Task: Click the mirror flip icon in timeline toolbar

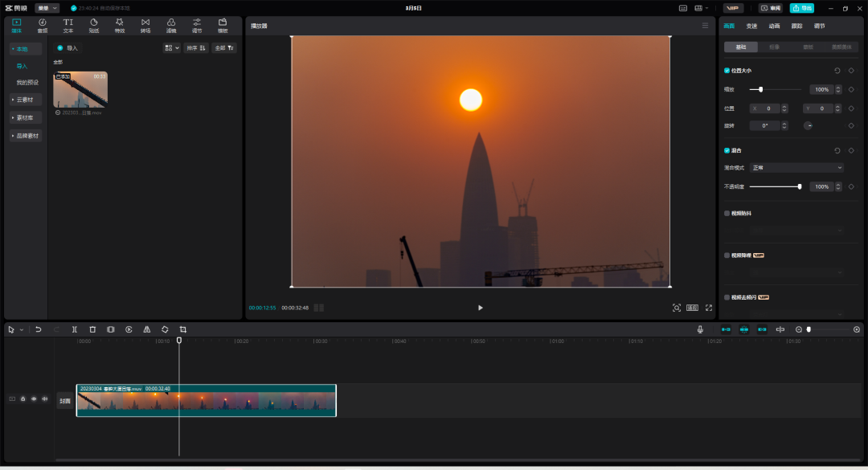Action: point(146,329)
